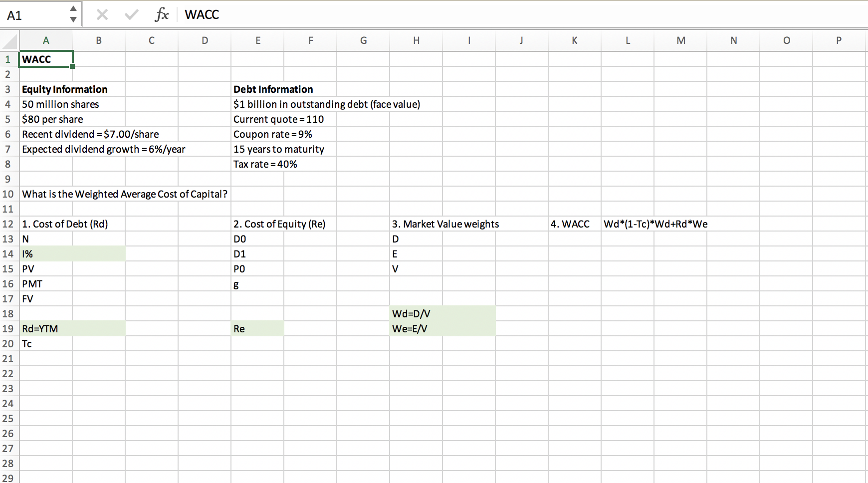Screen dimensions: 868x483
Task: Click the 'g' label cell
Action: pos(258,284)
